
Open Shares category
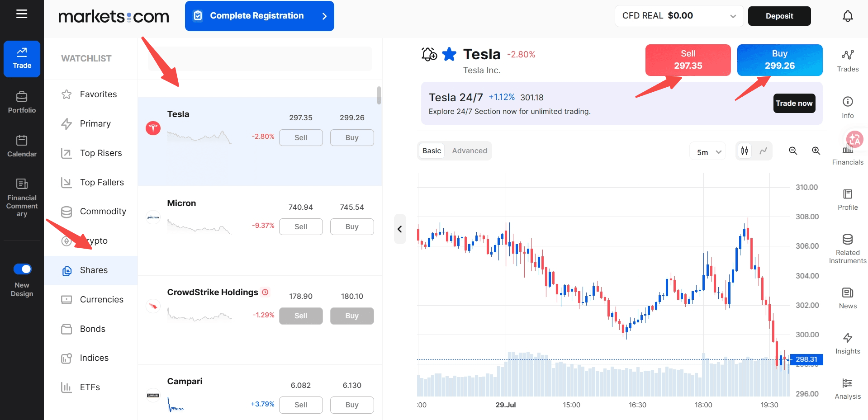90,270
